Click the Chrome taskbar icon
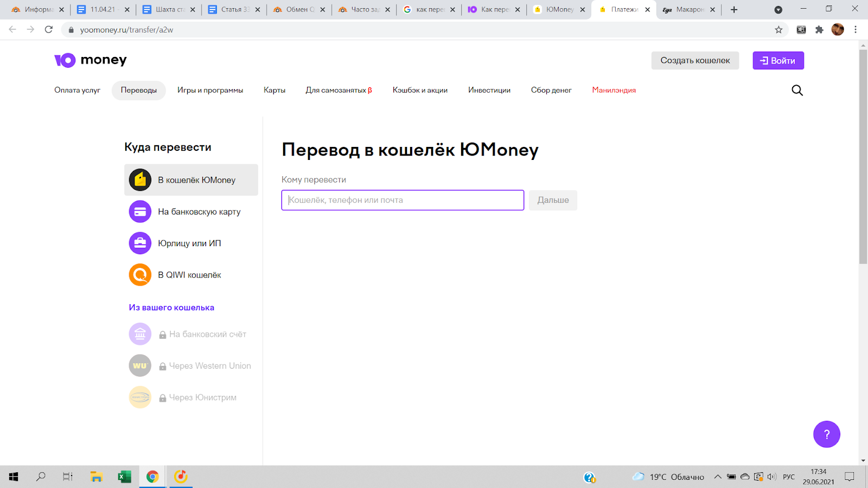 (x=152, y=477)
